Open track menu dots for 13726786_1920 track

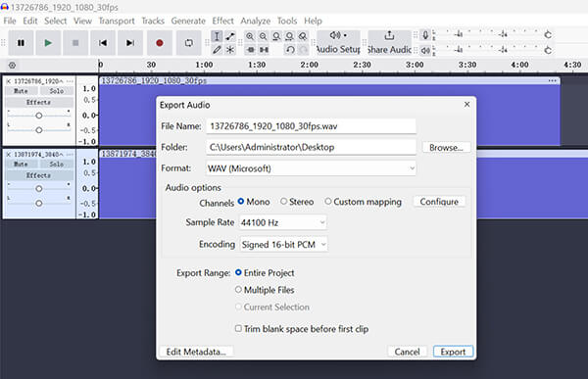click(70, 81)
